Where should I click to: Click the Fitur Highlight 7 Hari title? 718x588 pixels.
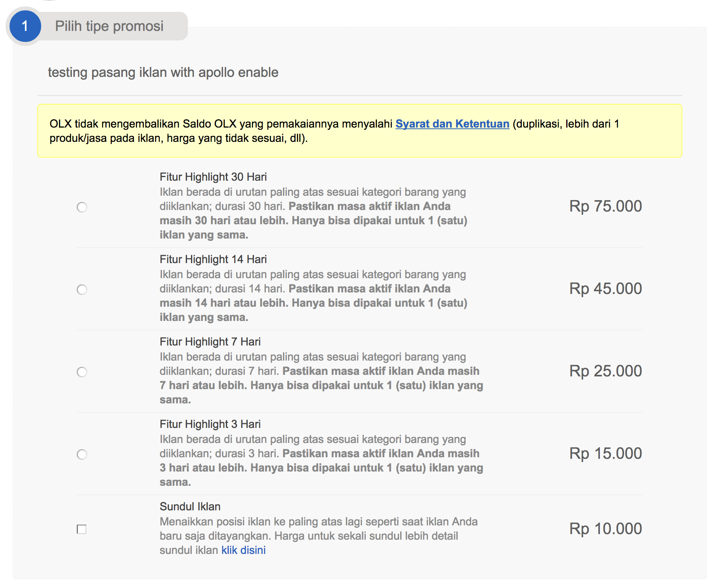tap(210, 342)
